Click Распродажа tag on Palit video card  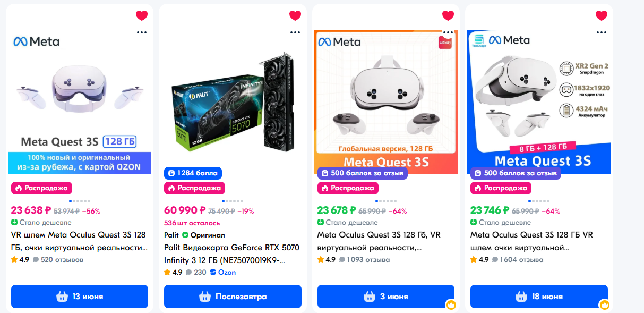click(194, 188)
